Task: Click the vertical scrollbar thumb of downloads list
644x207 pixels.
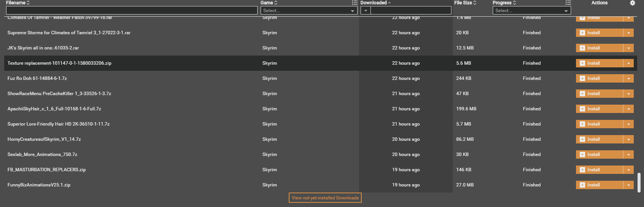Action: [639, 183]
